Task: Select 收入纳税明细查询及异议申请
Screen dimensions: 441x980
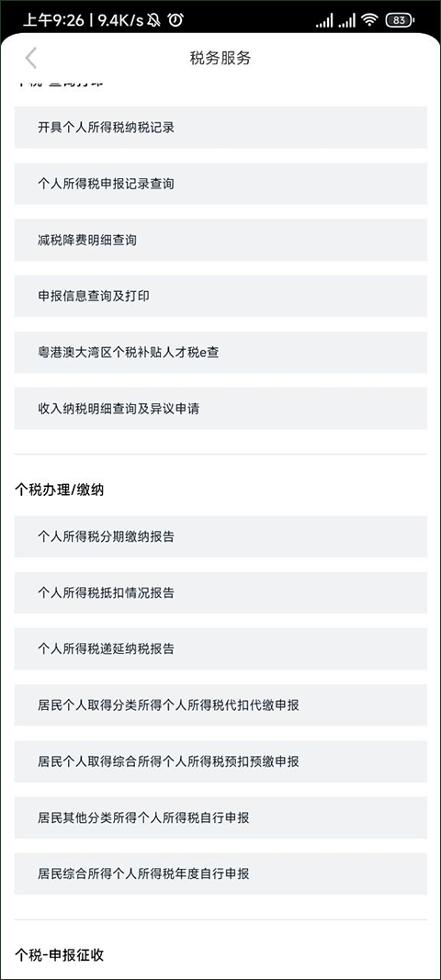Action: 220,409
